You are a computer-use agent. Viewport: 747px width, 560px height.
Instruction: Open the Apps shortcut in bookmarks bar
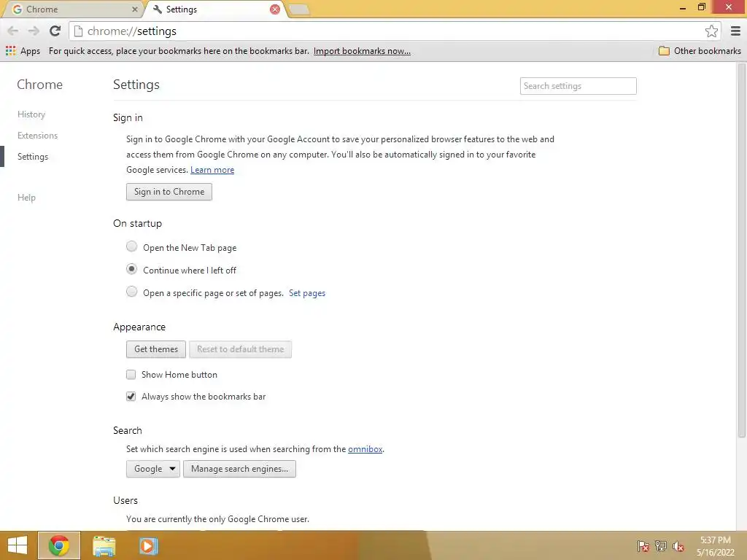click(x=23, y=51)
